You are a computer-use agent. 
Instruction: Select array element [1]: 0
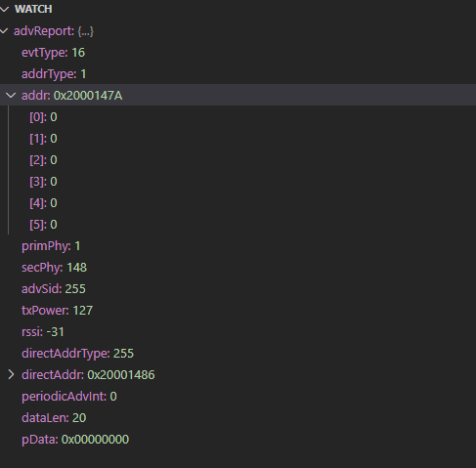click(x=238, y=139)
